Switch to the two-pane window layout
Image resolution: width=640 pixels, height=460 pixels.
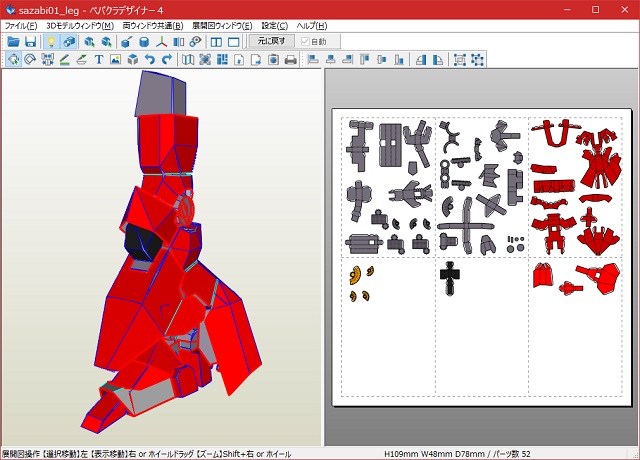(x=216, y=42)
